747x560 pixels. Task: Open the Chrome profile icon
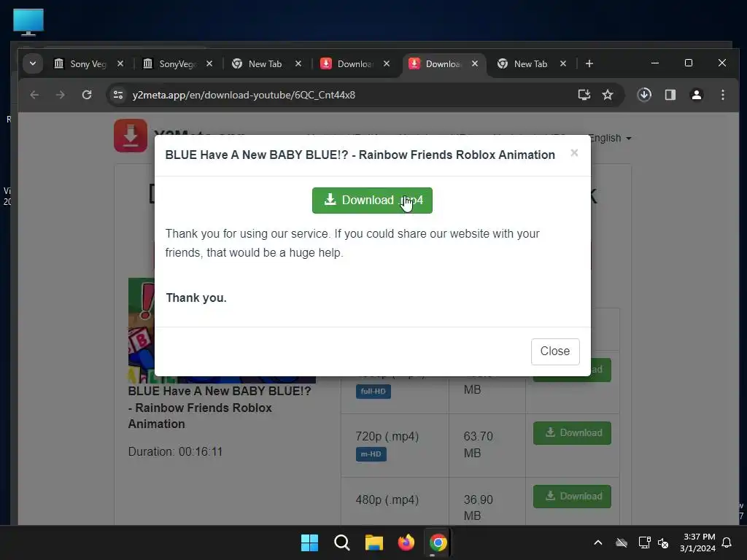[x=697, y=95]
